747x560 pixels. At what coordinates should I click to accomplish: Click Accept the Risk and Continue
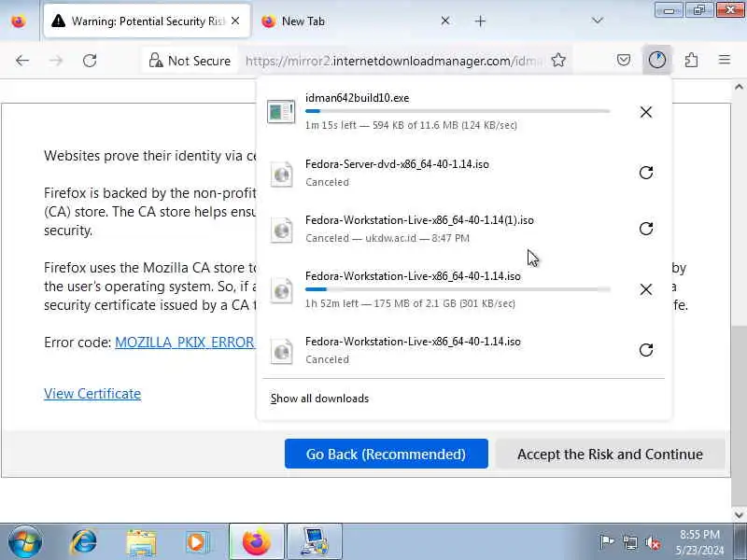coord(610,454)
